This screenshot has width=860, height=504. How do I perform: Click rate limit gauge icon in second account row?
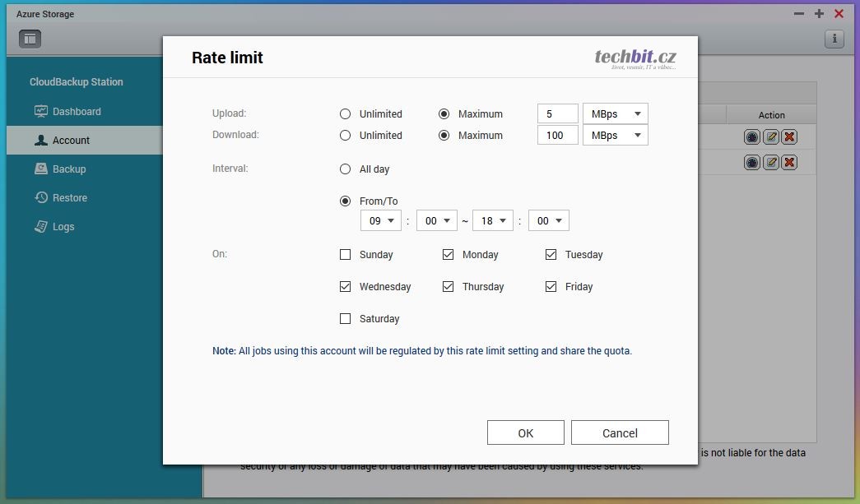click(752, 163)
